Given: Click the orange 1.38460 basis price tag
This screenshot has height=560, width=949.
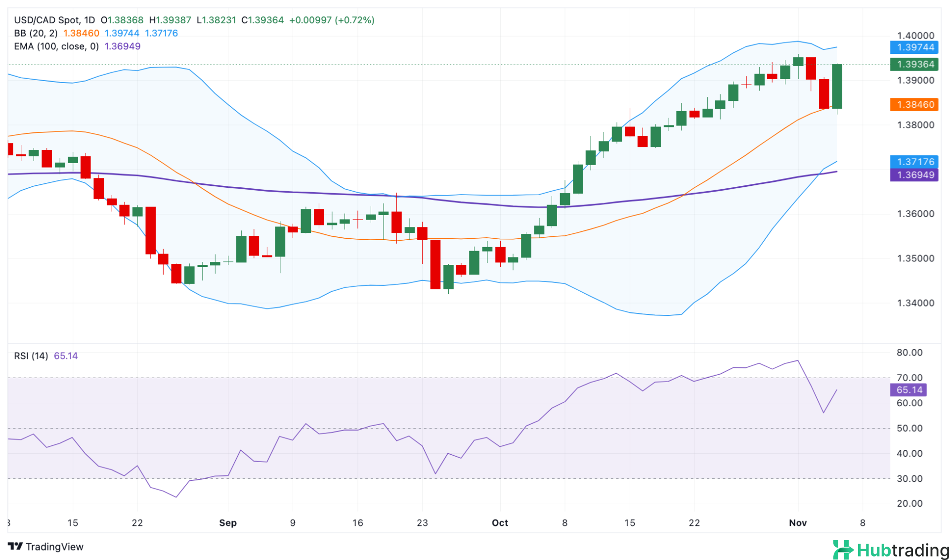Looking at the screenshot, I should click(915, 104).
